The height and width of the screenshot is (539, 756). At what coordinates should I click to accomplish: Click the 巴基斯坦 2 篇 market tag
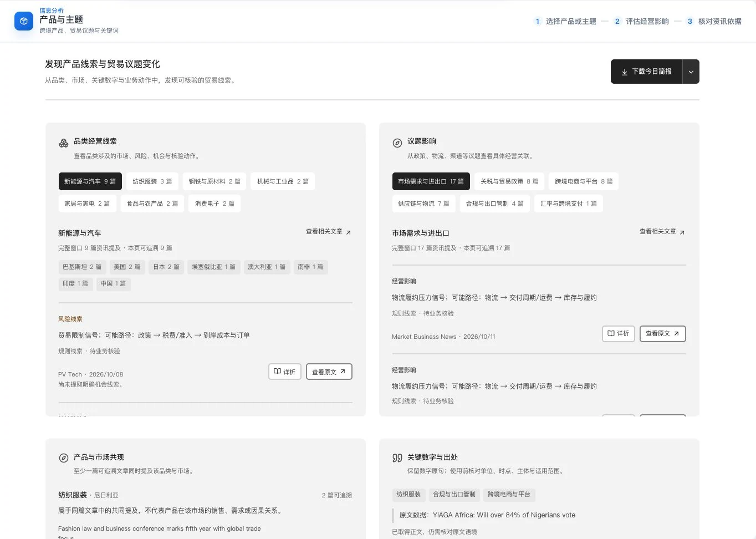82,267
